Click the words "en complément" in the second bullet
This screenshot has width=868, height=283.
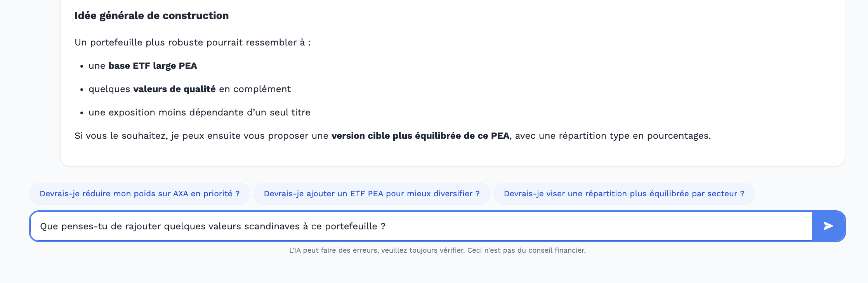(x=255, y=89)
